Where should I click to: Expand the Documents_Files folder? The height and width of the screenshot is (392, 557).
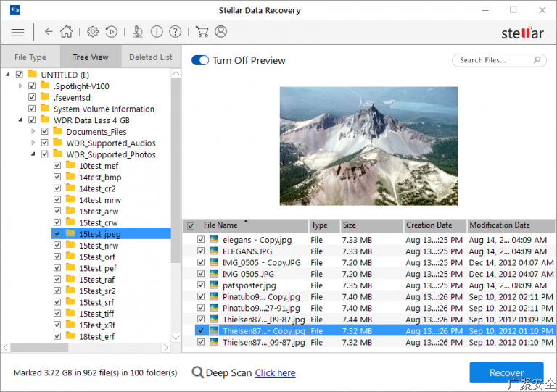(33, 132)
